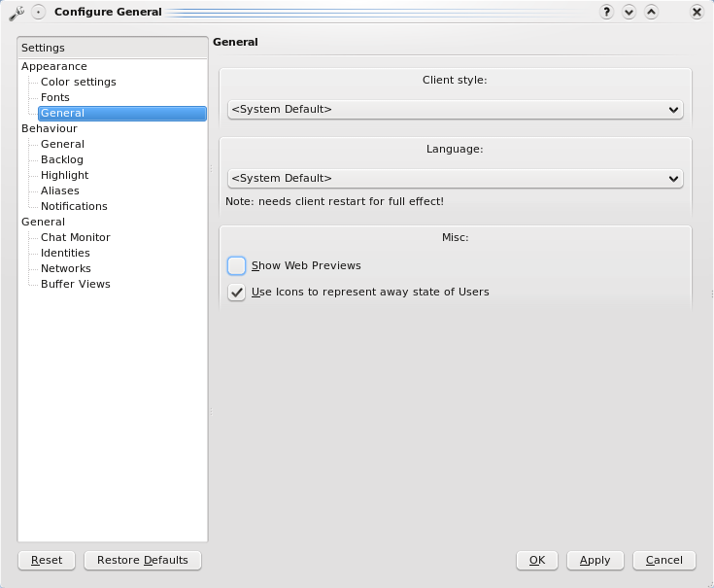This screenshot has width=714, height=588.
Task: Select Chat Monitor in the tree
Action: point(75,237)
